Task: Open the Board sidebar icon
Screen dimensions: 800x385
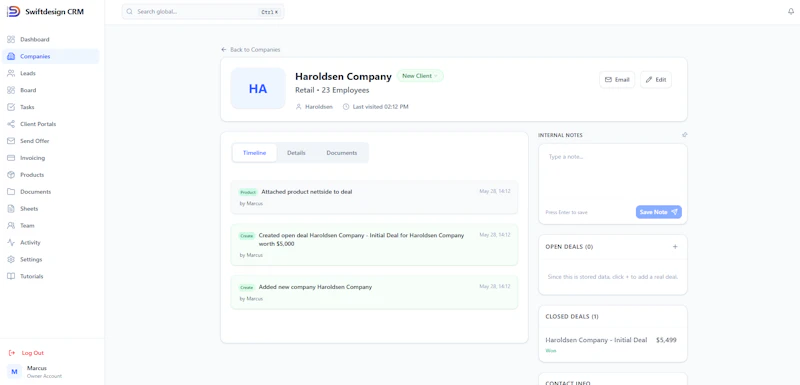Action: 11,90
